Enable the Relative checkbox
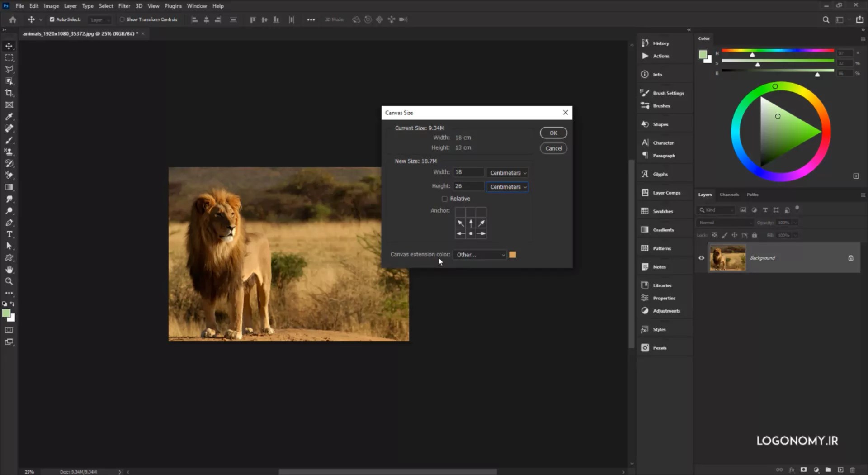 click(444, 199)
